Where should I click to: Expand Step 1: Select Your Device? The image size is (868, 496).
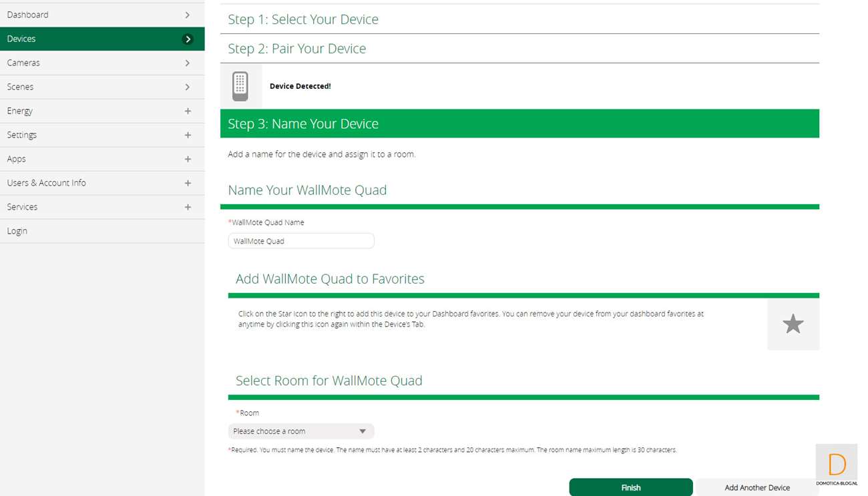tap(303, 19)
